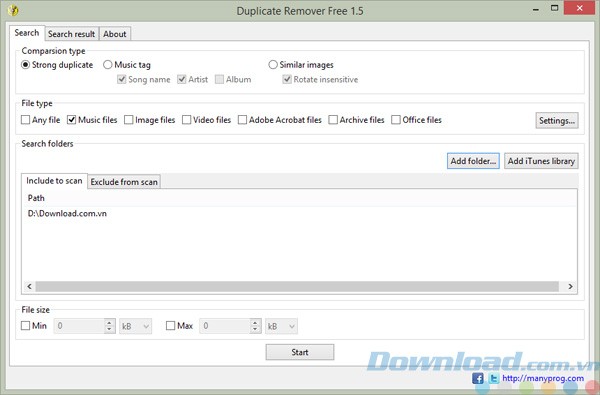Click the Add folder button
The width and height of the screenshot is (600, 395).
tap(473, 161)
